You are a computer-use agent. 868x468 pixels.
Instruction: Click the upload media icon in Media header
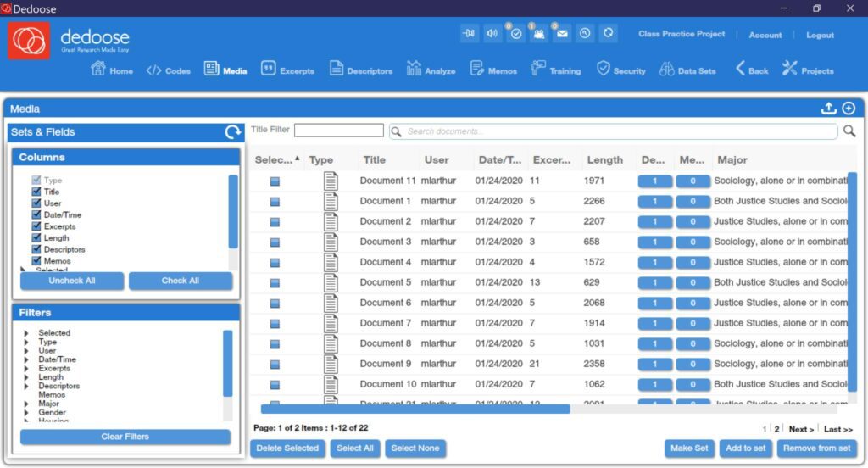pos(828,108)
